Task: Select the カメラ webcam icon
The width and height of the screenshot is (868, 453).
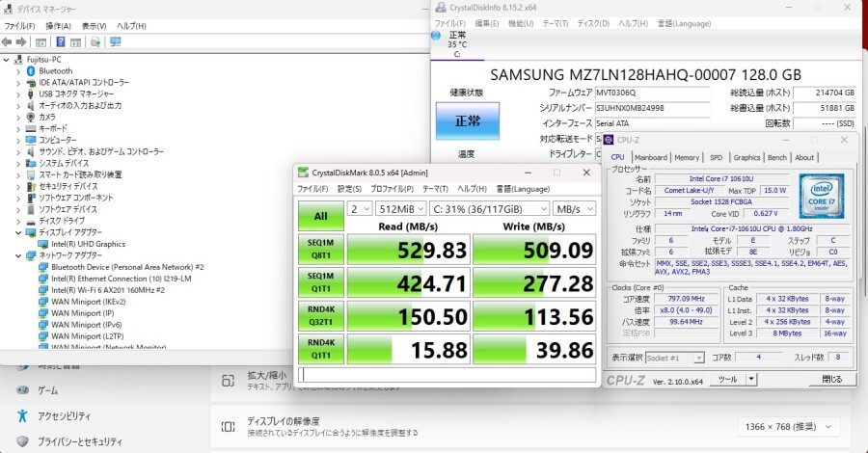Action: (31, 117)
